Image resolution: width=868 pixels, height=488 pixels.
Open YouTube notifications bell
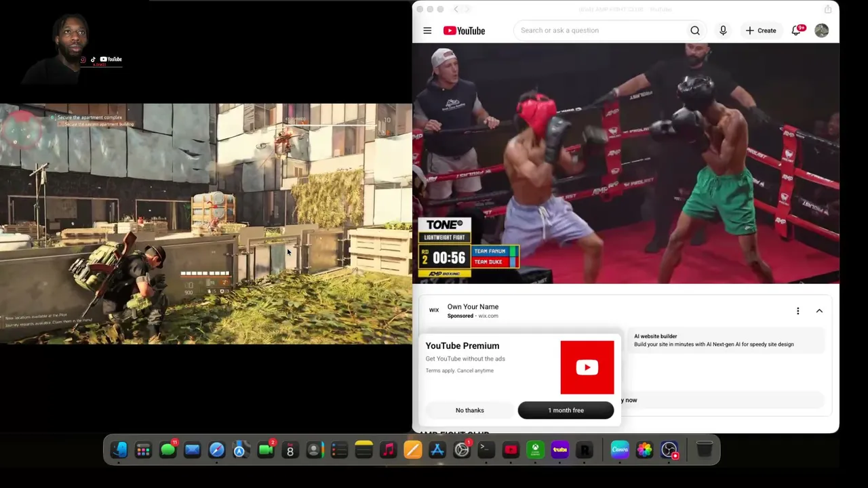(797, 30)
